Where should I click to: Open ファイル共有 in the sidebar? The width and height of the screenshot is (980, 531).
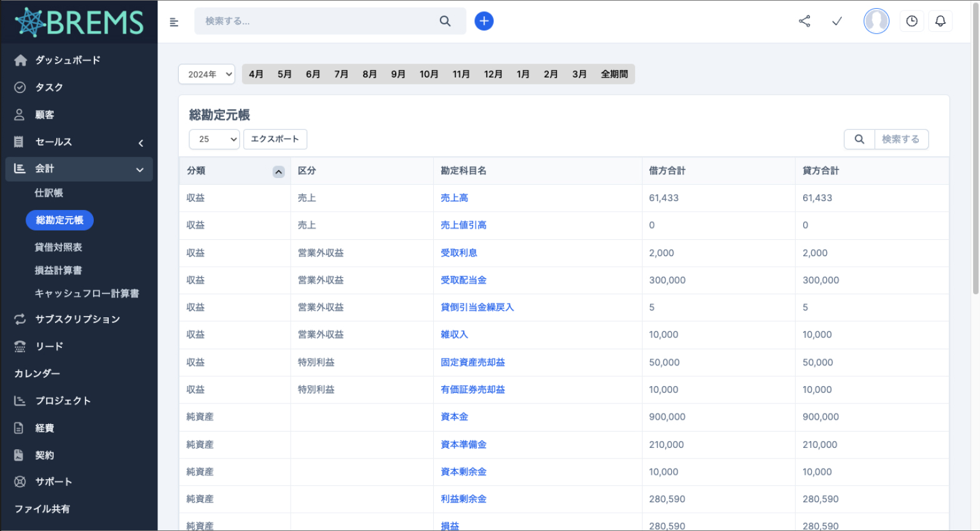42,509
